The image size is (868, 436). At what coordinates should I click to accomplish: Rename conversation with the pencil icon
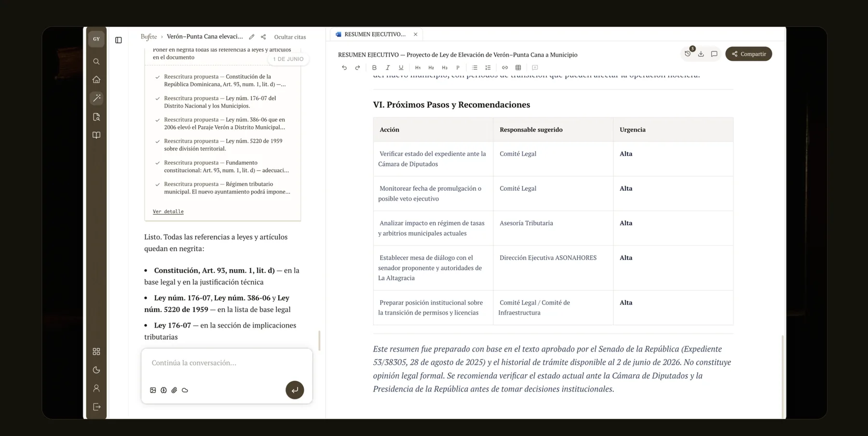click(x=252, y=37)
